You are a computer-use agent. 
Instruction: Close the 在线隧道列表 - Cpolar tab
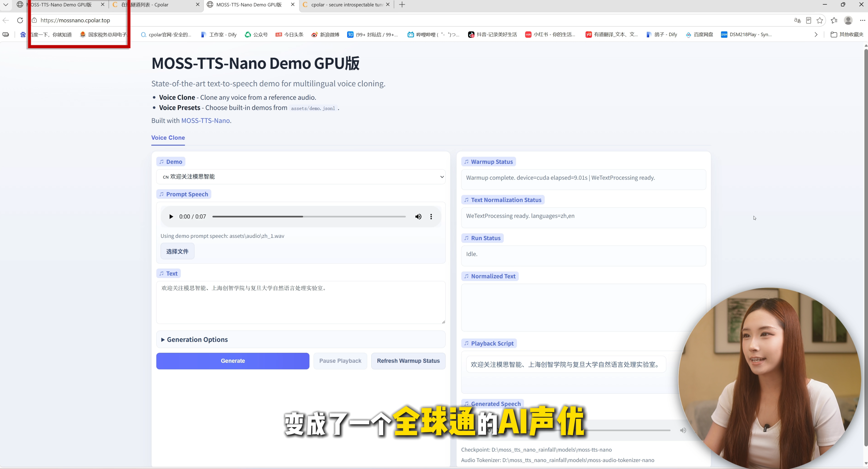pyautogui.click(x=197, y=5)
